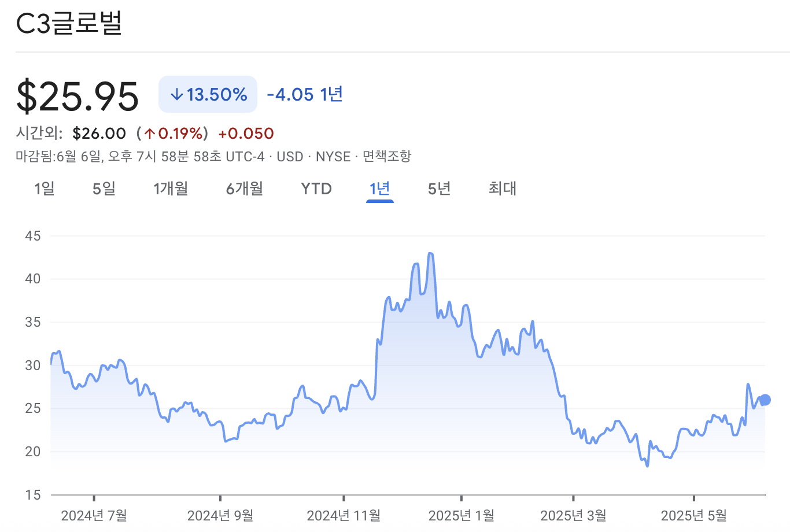Click the blue 13.50% decline badge
Image resolution: width=790 pixels, height=532 pixels.
tap(208, 94)
